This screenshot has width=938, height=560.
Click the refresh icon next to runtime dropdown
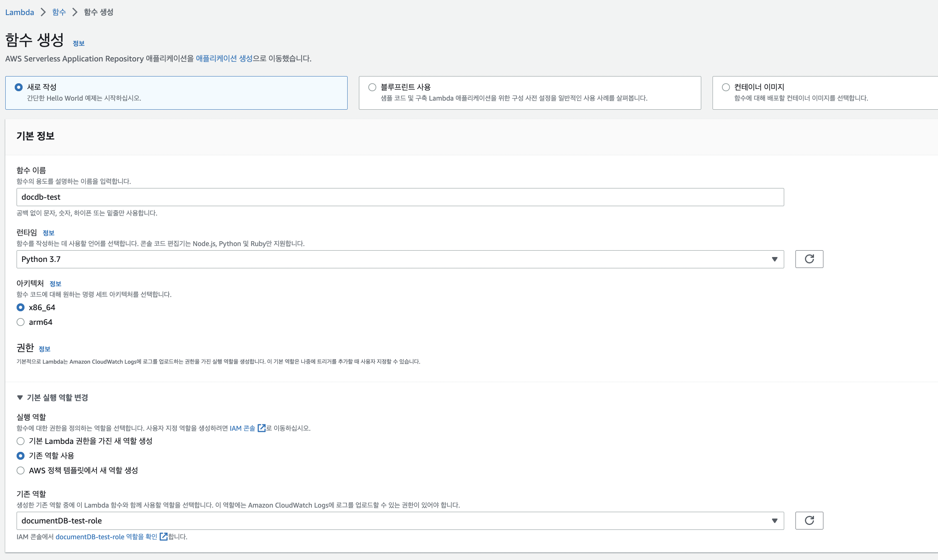809,259
